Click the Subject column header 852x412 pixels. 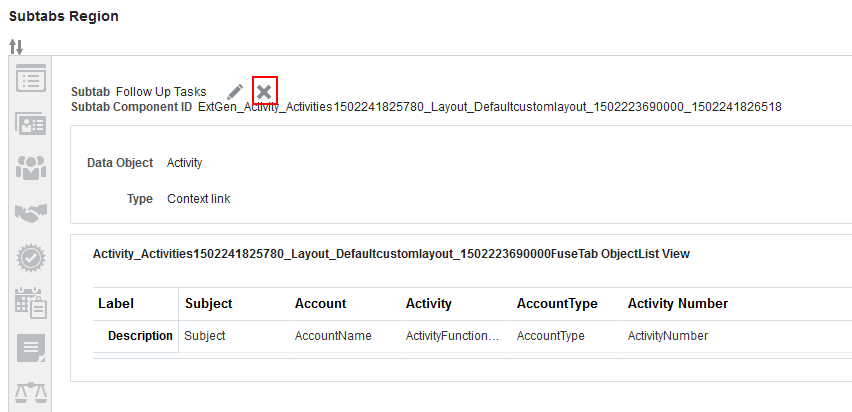coord(209,303)
